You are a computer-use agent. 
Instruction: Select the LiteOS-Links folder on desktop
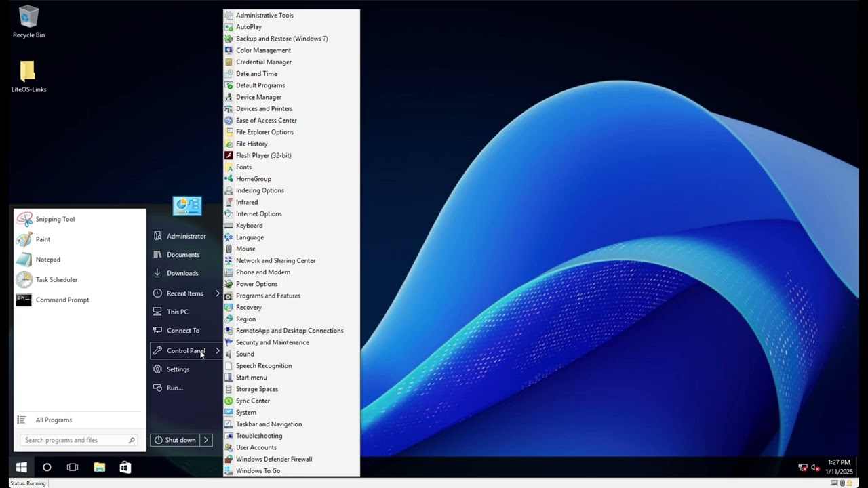point(28,77)
